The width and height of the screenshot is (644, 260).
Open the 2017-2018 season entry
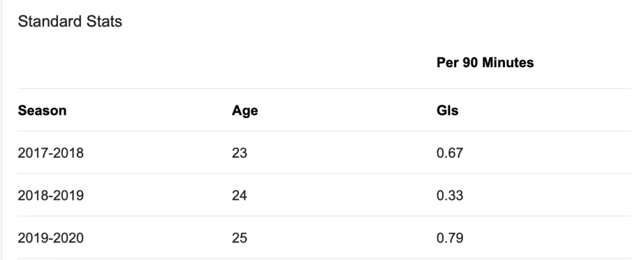coord(50,153)
